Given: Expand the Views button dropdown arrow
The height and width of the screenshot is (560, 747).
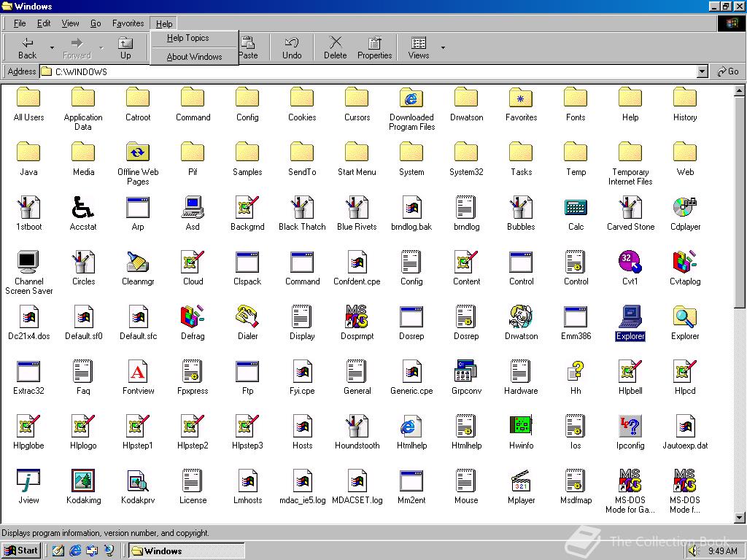Looking at the screenshot, I should pos(443,47).
